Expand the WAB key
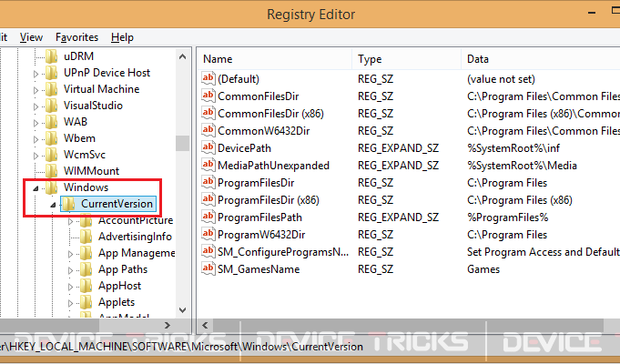Image resolution: width=620 pixels, height=364 pixels. click(x=36, y=123)
